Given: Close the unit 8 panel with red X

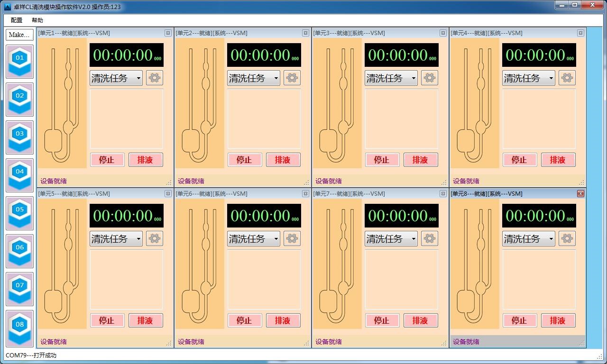Looking at the screenshot, I should pyautogui.click(x=580, y=194).
